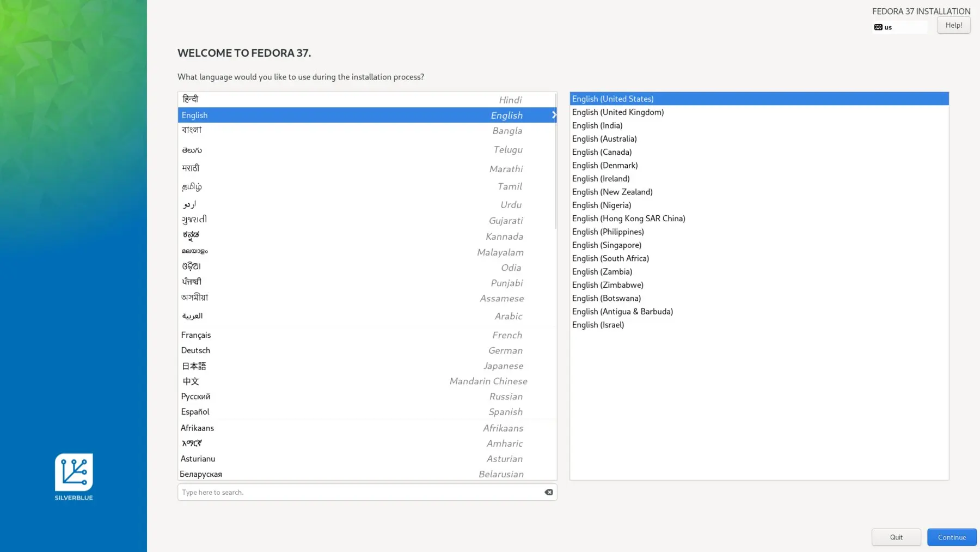Open the us keyboard layout indicator
Screen dimensions: 980x552
(x=899, y=27)
